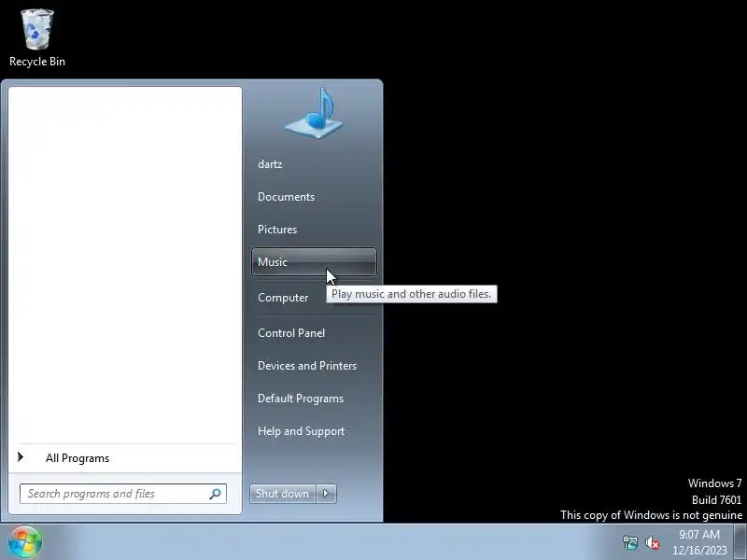
Task: Select Music in the Start menu
Action: 314,262
